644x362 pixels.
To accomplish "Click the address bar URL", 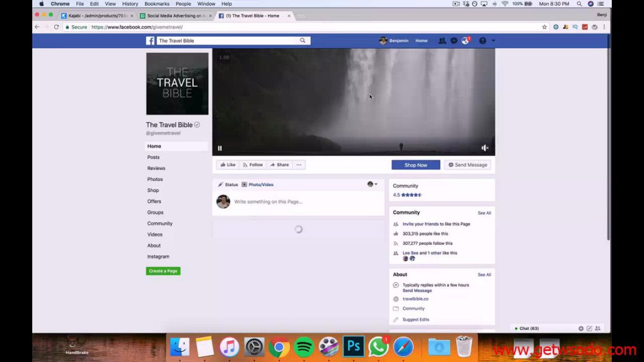I will (137, 27).
